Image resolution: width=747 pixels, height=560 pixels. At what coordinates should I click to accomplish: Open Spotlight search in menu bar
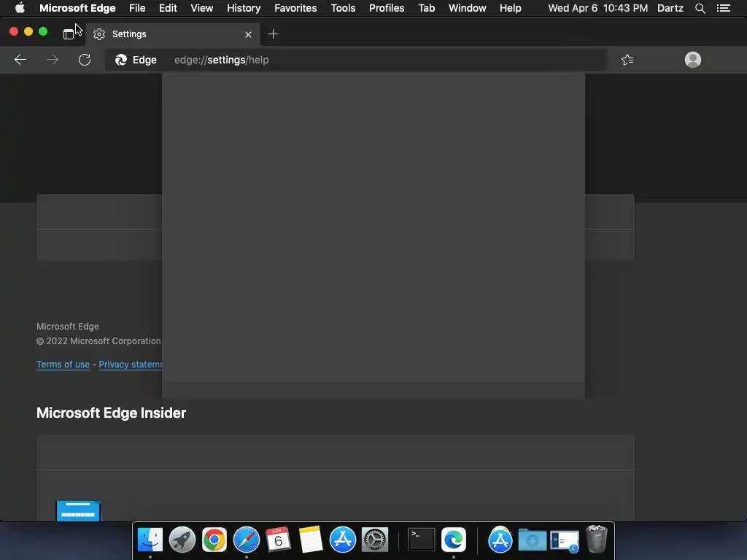click(700, 8)
